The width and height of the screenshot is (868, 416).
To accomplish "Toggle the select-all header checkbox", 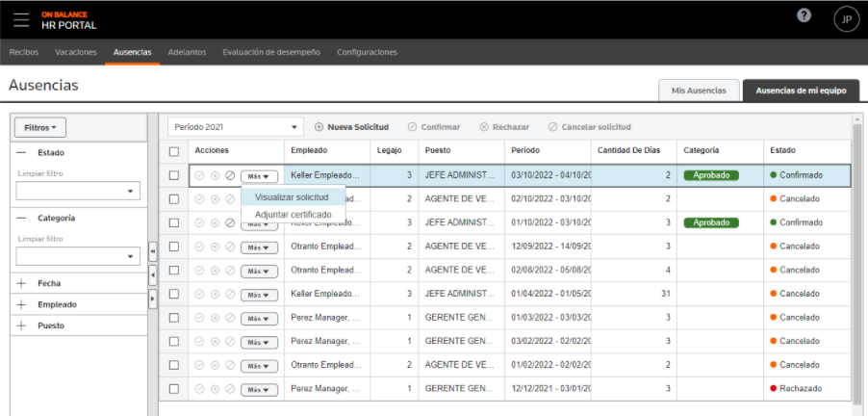I will pos(174,151).
